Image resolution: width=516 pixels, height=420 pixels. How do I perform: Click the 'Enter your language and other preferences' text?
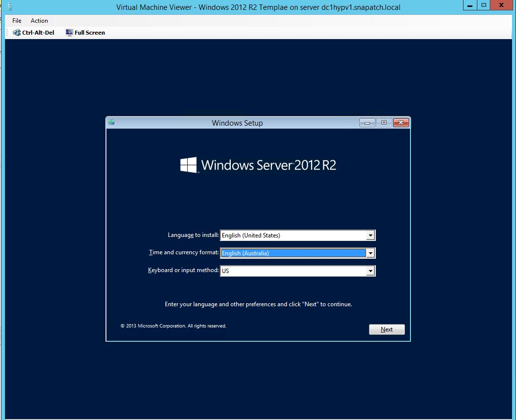(258, 304)
